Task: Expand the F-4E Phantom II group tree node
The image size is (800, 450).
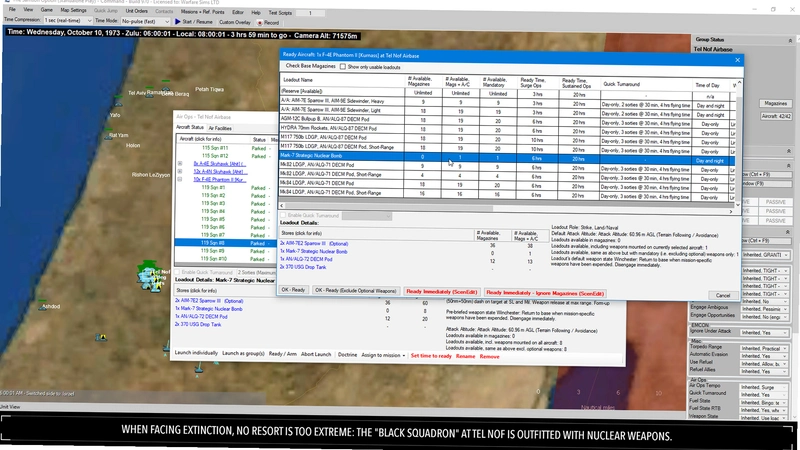Action: click(x=180, y=180)
